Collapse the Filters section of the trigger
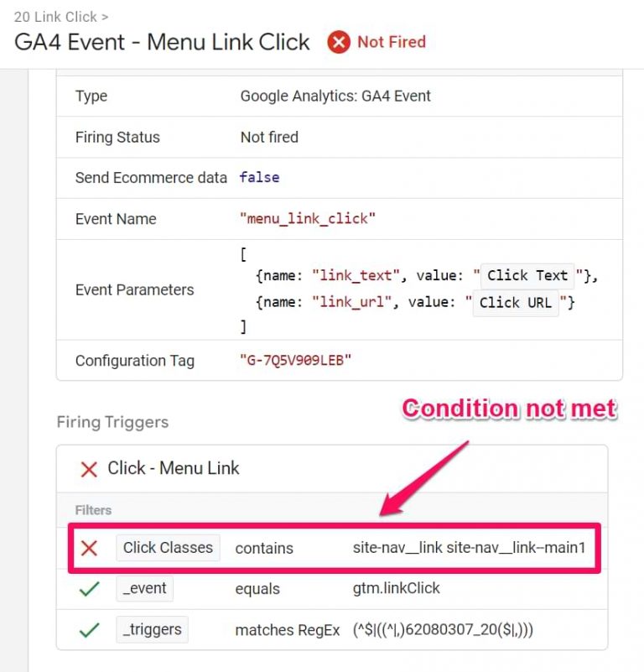The width and height of the screenshot is (644, 672). (x=93, y=510)
